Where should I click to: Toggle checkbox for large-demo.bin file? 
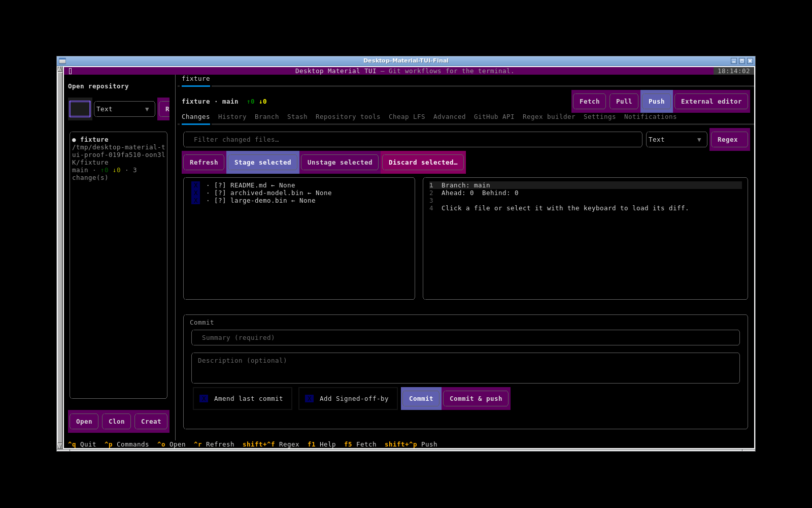pyautogui.click(x=196, y=201)
